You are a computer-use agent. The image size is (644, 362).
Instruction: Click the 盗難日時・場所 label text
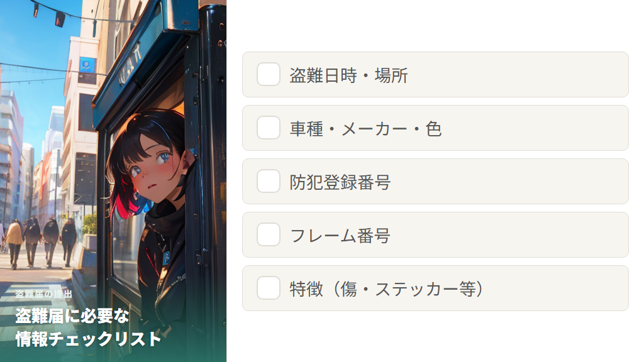[348, 75]
